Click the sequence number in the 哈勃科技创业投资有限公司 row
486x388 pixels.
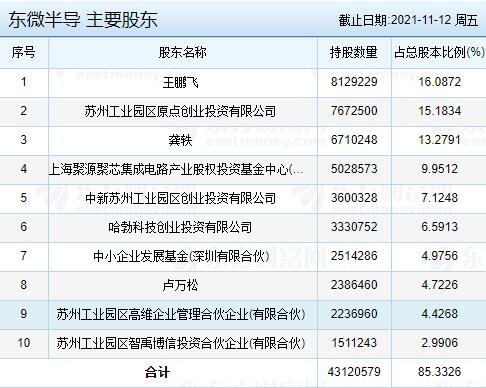coord(23,227)
